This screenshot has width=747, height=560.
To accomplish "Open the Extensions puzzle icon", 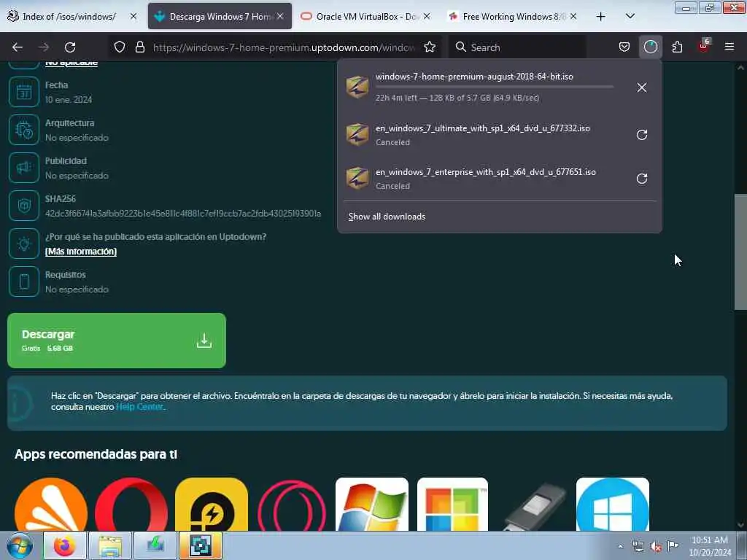I will (x=677, y=47).
